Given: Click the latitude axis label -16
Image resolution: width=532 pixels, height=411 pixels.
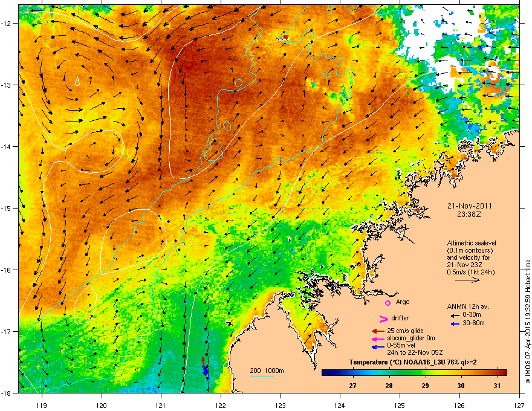Looking at the screenshot, I should coord(7,270).
